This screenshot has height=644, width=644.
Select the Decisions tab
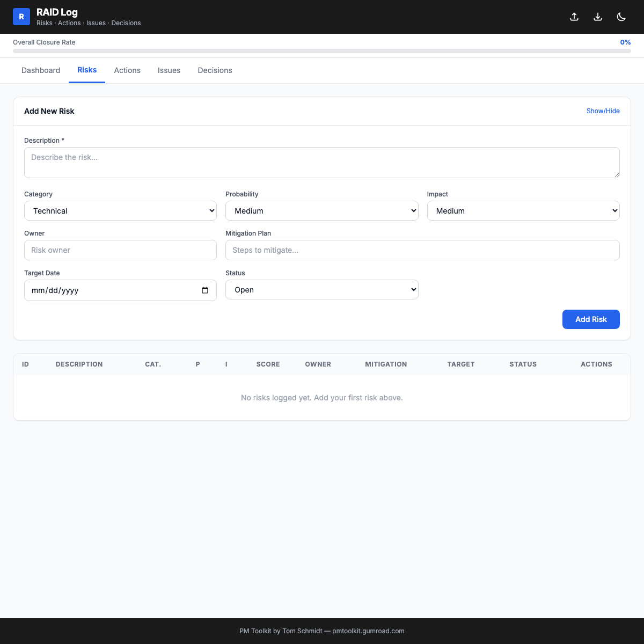(x=215, y=70)
